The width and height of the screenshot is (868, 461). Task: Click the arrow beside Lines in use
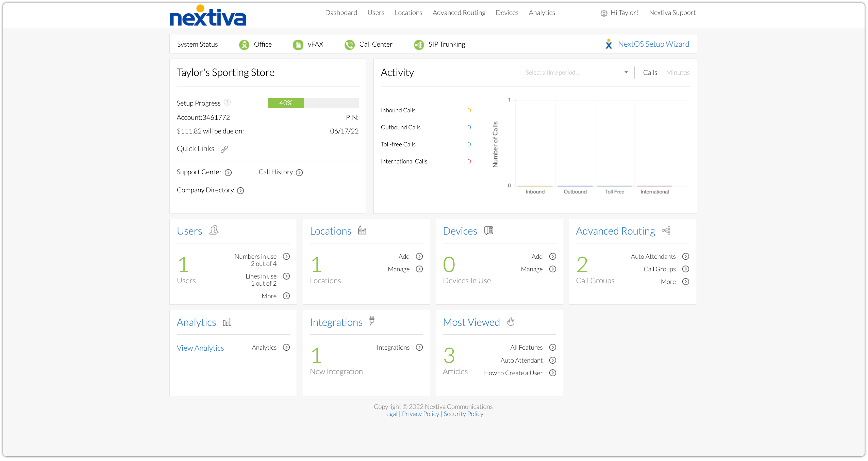pos(286,276)
